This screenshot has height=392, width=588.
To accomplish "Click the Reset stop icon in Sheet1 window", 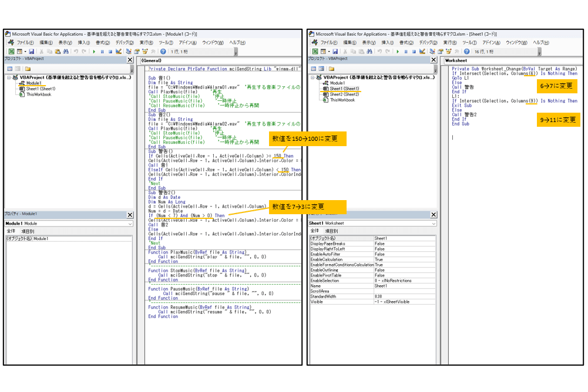I will [414, 52].
